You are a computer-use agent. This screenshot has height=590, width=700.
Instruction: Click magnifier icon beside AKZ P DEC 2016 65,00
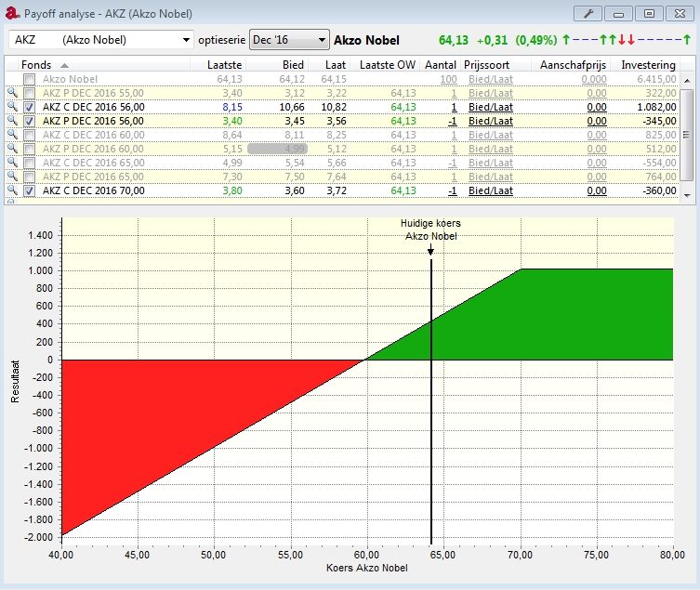coord(12,177)
